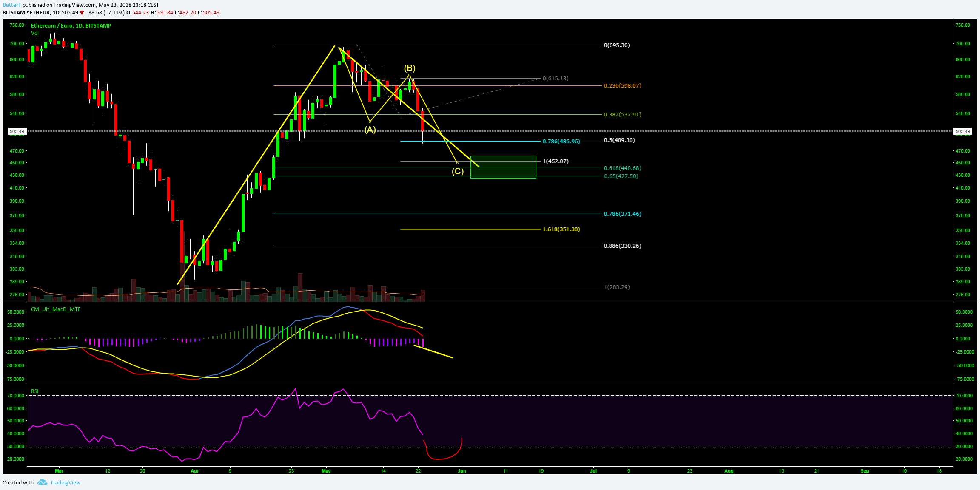This screenshot has width=980, height=490.
Task: Select the 0(695.30) Fibonacci level label
Action: pyautogui.click(x=617, y=45)
